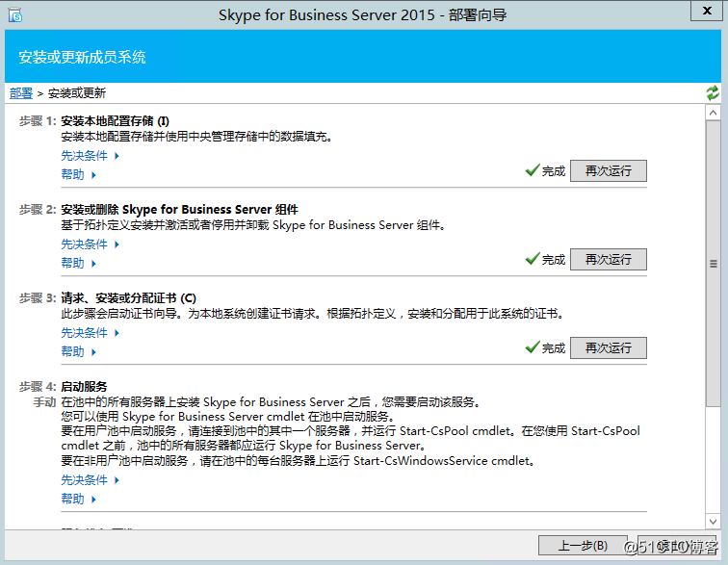Run step 1 again with 再次运行

[609, 170]
